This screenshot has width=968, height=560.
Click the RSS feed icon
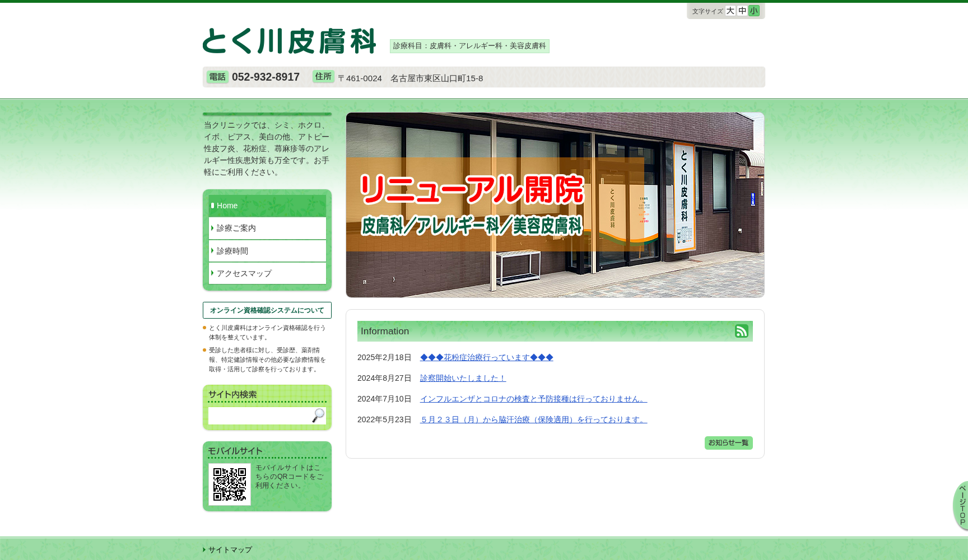[x=741, y=331]
